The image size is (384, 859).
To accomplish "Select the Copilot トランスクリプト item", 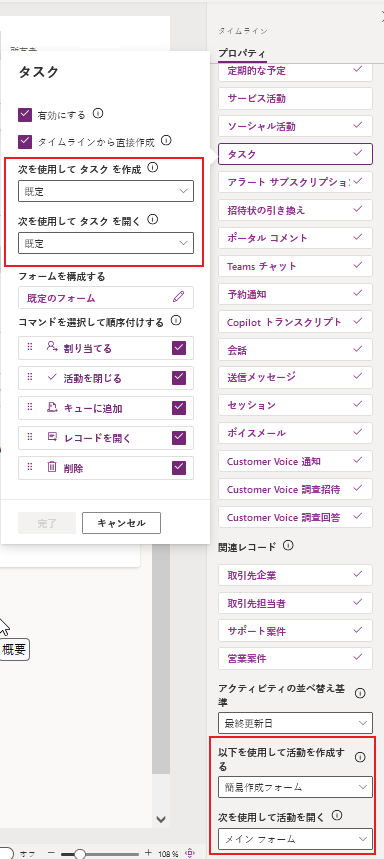I will click(x=295, y=322).
